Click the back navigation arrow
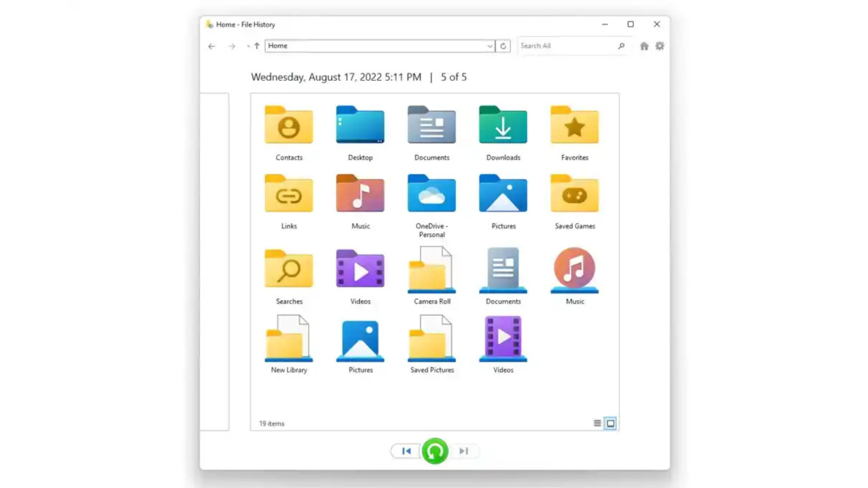Screen dimensions: 868x488 [212, 46]
